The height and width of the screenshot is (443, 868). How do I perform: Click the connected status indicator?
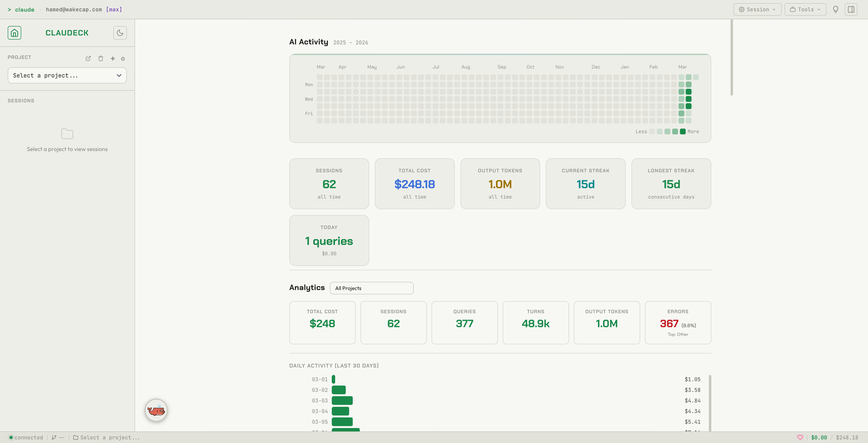point(27,437)
